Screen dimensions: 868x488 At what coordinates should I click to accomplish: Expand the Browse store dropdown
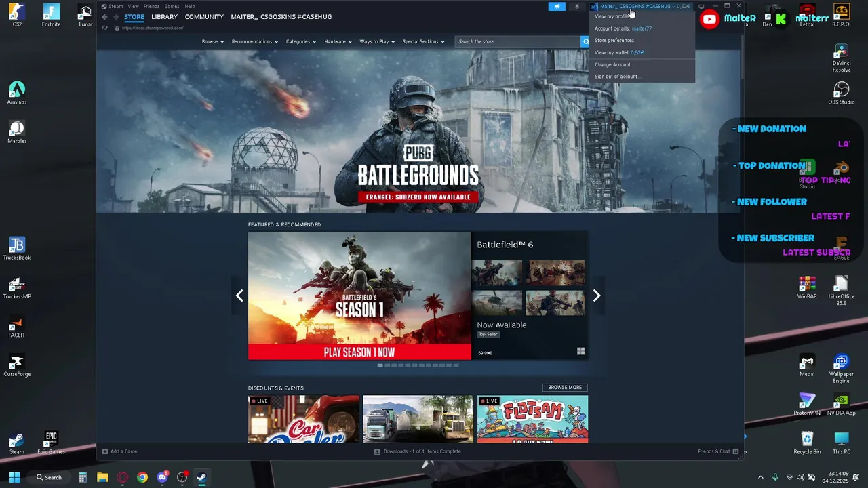pyautogui.click(x=213, y=41)
